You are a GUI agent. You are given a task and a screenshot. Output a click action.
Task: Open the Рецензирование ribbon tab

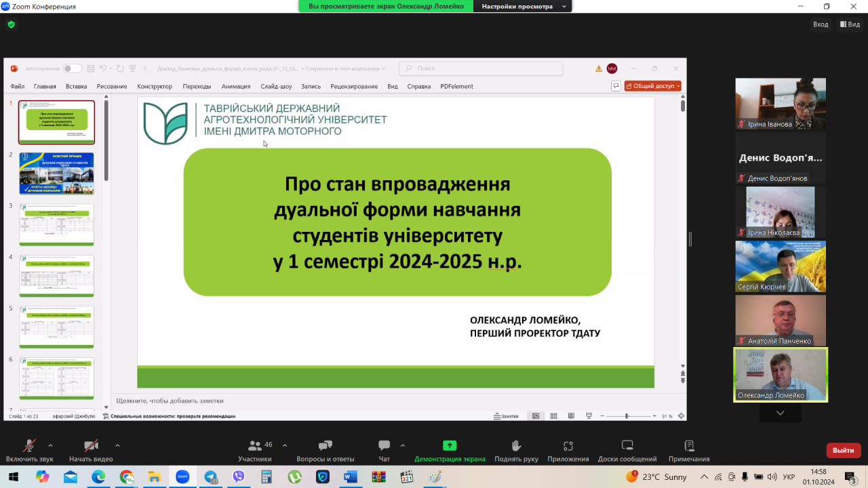pyautogui.click(x=354, y=86)
